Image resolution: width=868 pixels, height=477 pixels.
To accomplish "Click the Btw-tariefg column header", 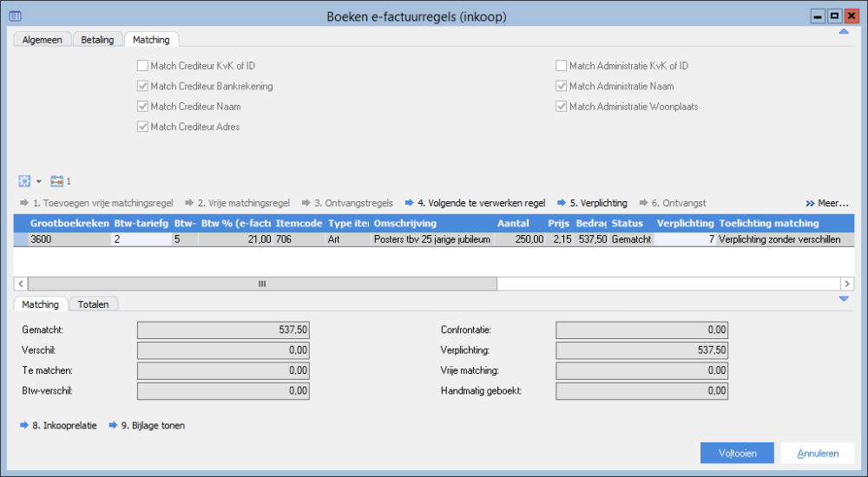I will pyautogui.click(x=141, y=224).
